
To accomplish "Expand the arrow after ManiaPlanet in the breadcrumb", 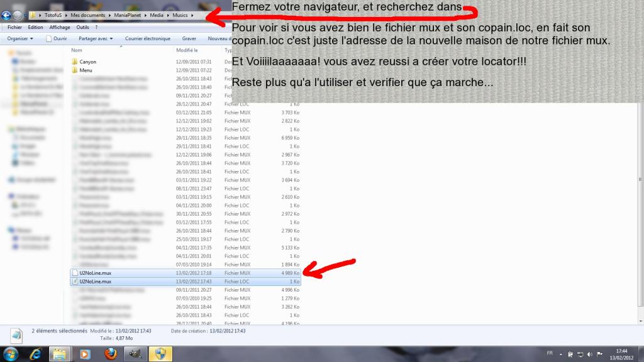I will click(145, 16).
